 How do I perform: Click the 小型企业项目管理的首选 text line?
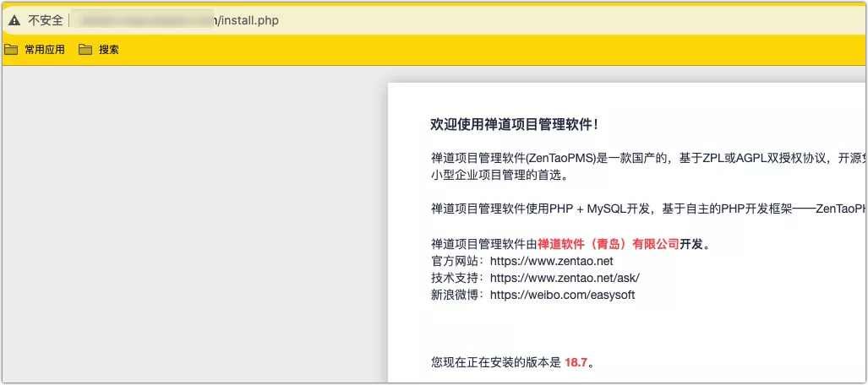[x=500, y=176]
